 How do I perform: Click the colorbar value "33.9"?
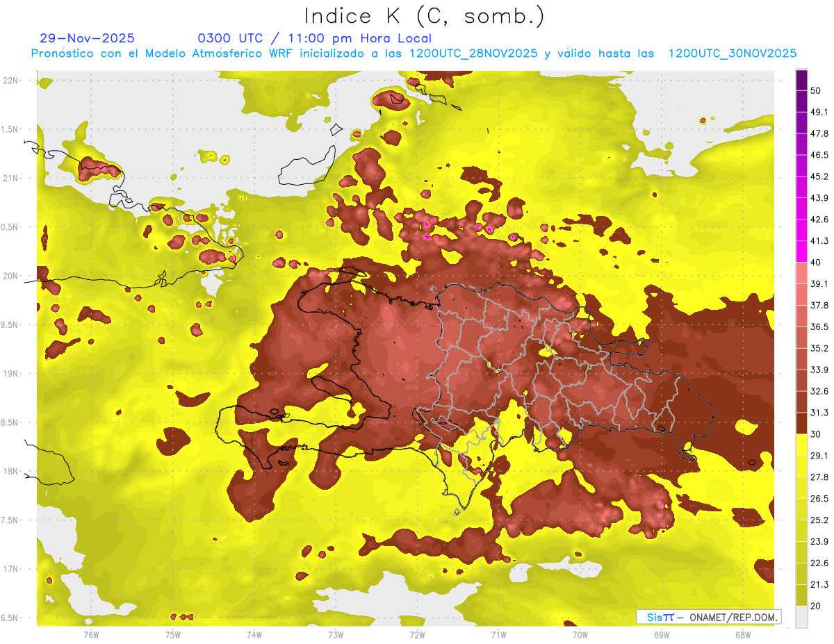819,370
